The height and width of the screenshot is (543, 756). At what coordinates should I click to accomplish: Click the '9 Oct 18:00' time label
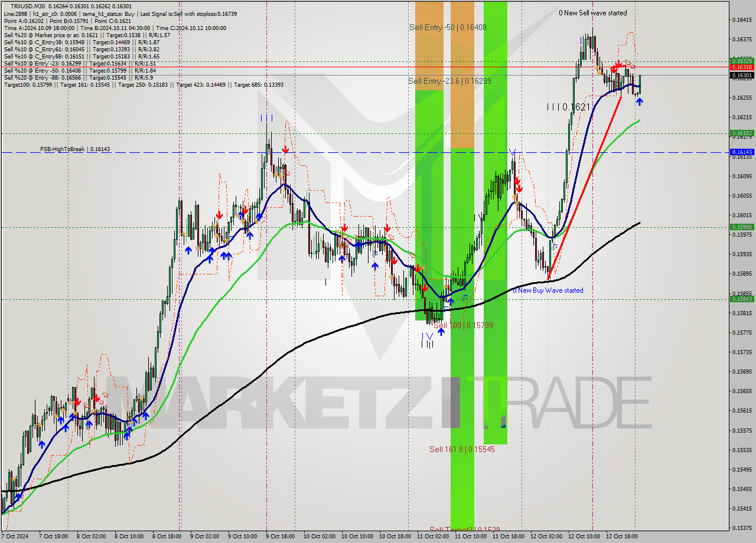[280, 537]
